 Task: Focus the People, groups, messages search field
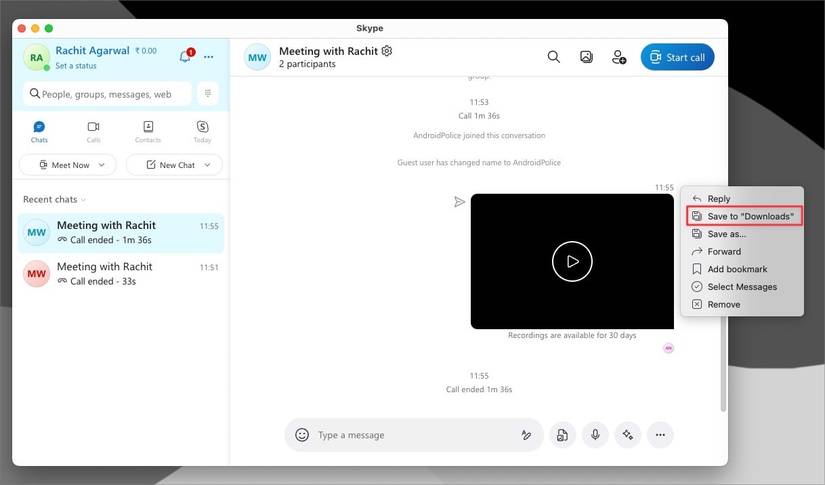(x=107, y=94)
